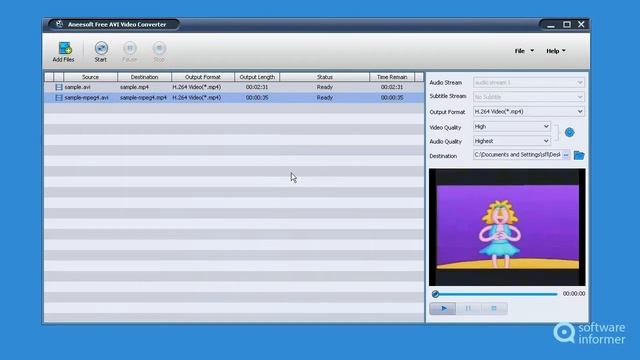Image resolution: width=640 pixels, height=360 pixels.
Task: Click Ready status of sample-mpeg4.avi row
Action: [324, 98]
